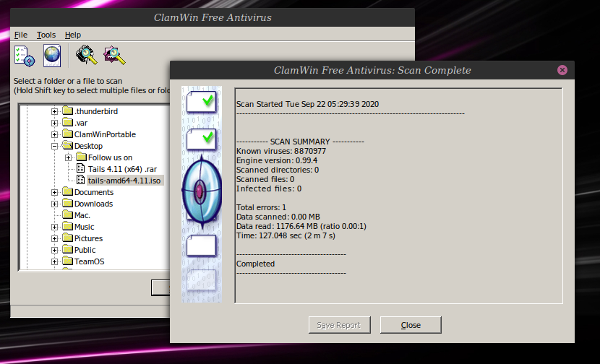
Task: Click the open Desktop folder icon
Action: [x=67, y=145]
